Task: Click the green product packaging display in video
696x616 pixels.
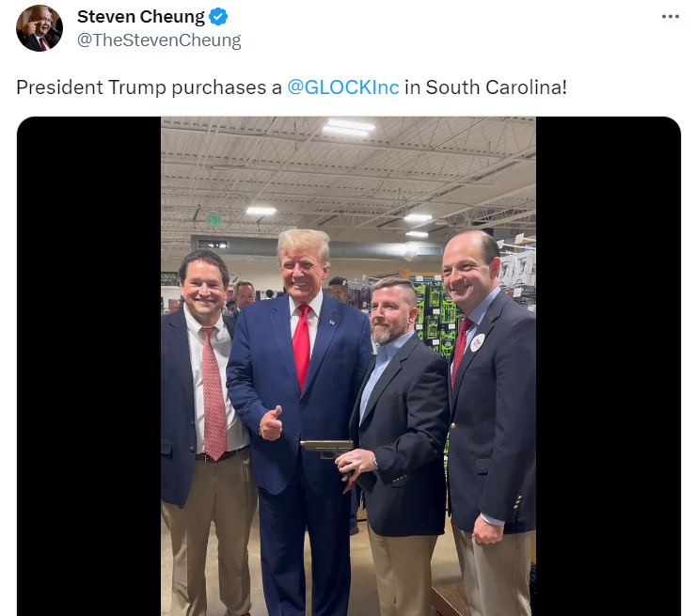Action: point(436,317)
